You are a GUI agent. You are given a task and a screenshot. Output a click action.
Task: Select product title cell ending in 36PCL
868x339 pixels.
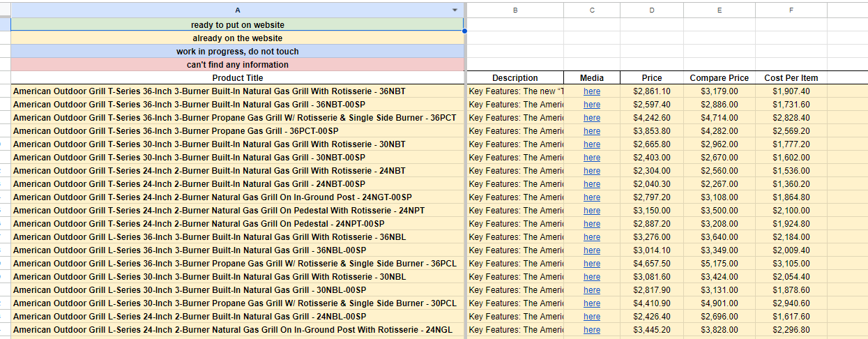pyautogui.click(x=238, y=264)
